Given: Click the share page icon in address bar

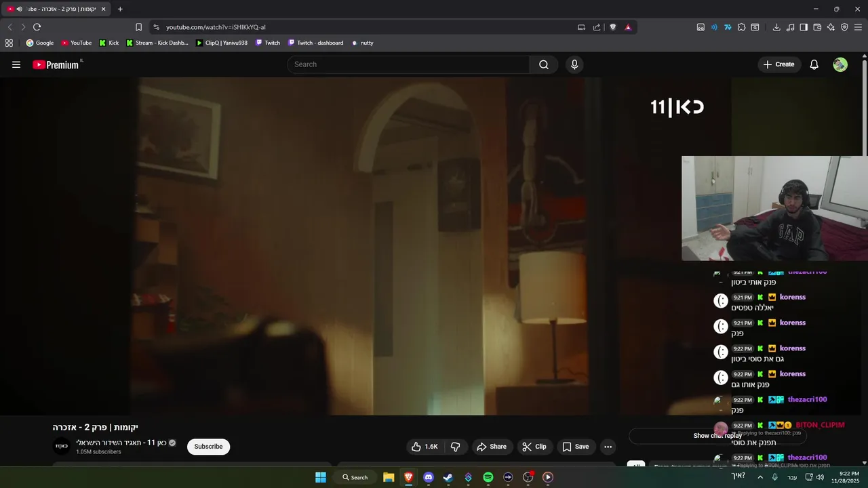Looking at the screenshot, I should click(597, 27).
